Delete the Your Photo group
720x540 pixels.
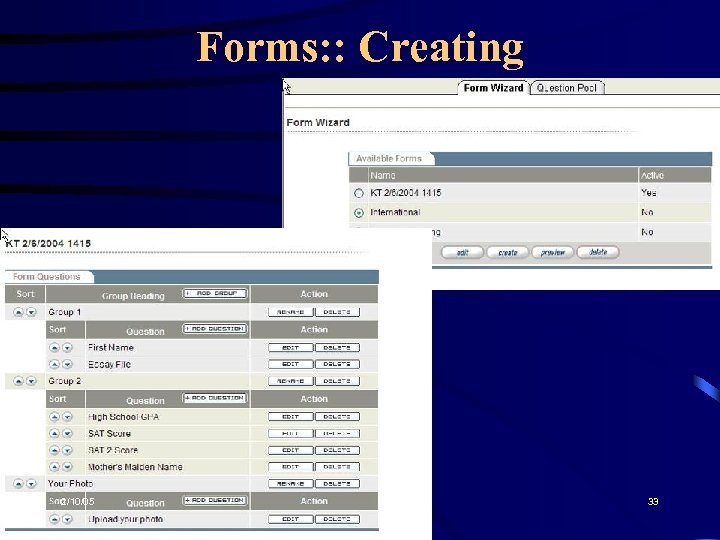point(337,484)
